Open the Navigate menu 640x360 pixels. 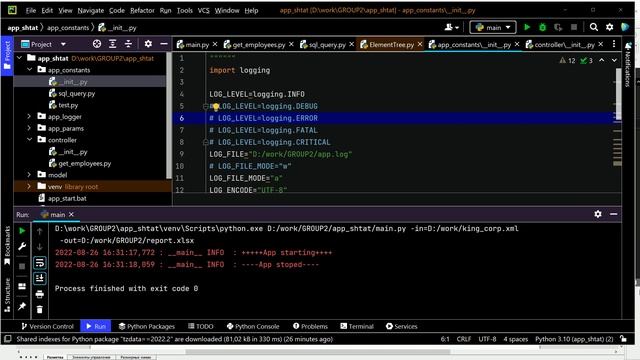91,11
